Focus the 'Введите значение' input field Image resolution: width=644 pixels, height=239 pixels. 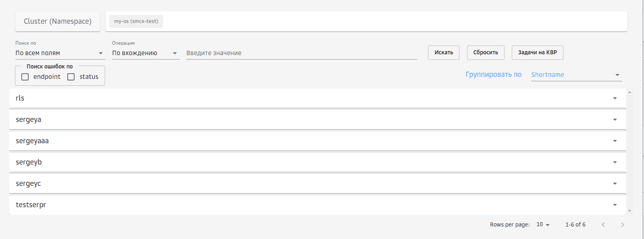tap(301, 53)
